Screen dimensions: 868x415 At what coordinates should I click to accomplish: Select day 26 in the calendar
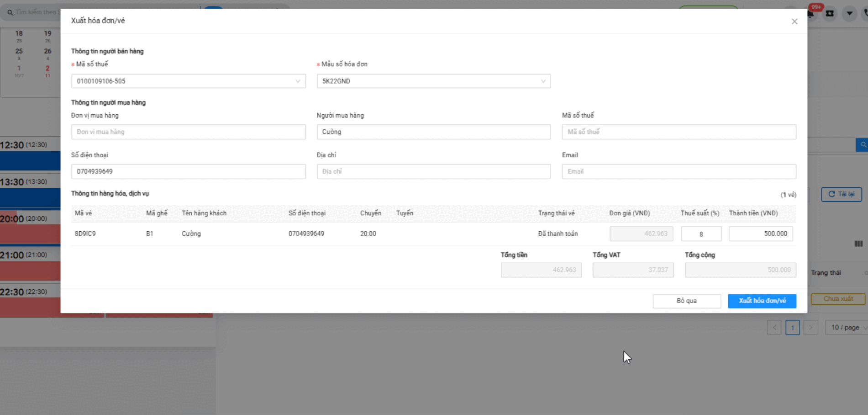pos(47,52)
